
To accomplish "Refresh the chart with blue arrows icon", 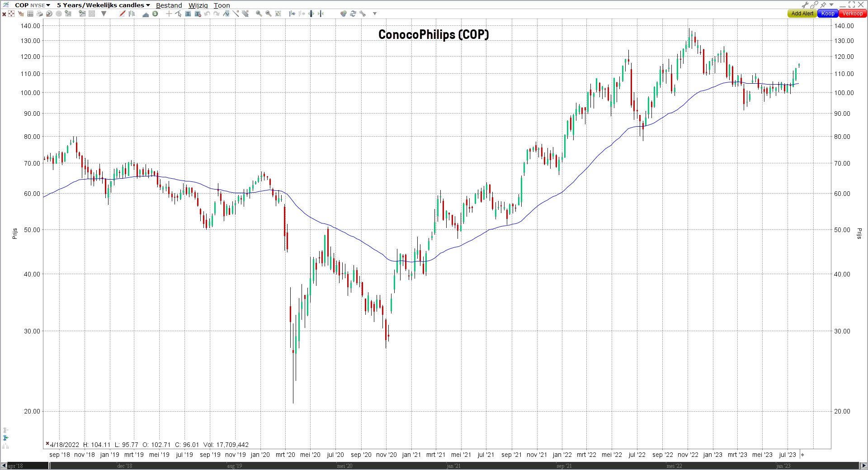I will click(x=353, y=14).
